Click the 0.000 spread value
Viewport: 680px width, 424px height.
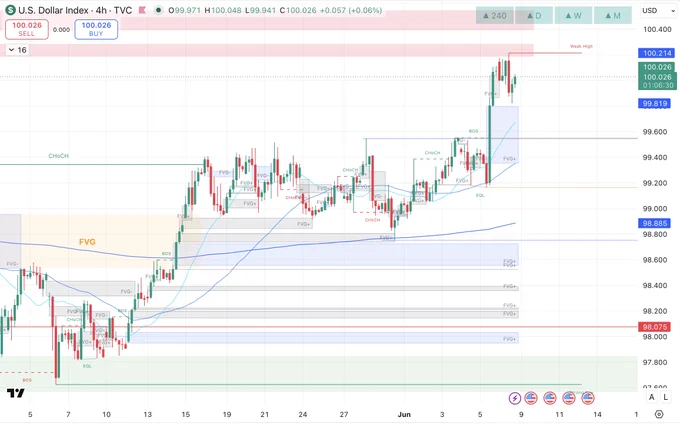[x=61, y=29]
